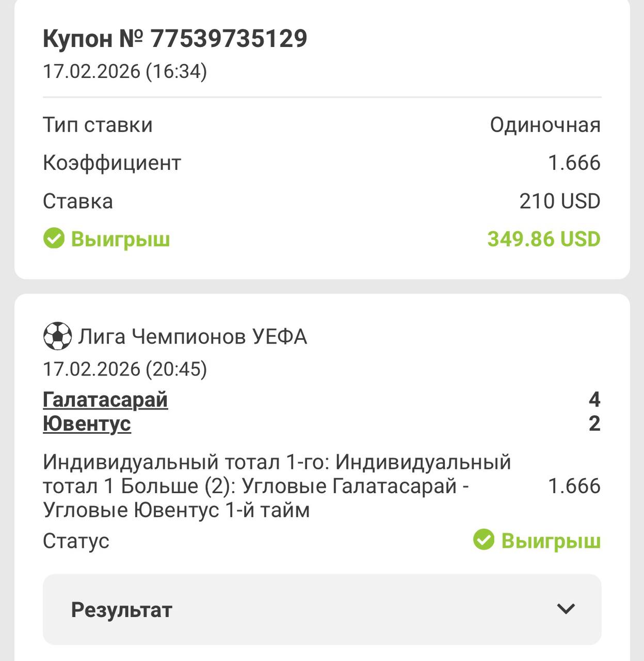Image resolution: width=644 pixels, height=661 pixels.
Task: Click the Лига Чемпионов УЕФА league title
Action: (192, 337)
